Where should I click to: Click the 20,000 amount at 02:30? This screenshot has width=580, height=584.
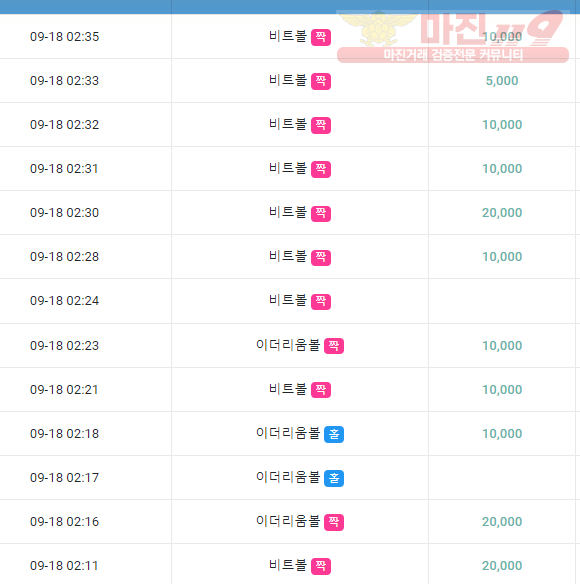[502, 213]
